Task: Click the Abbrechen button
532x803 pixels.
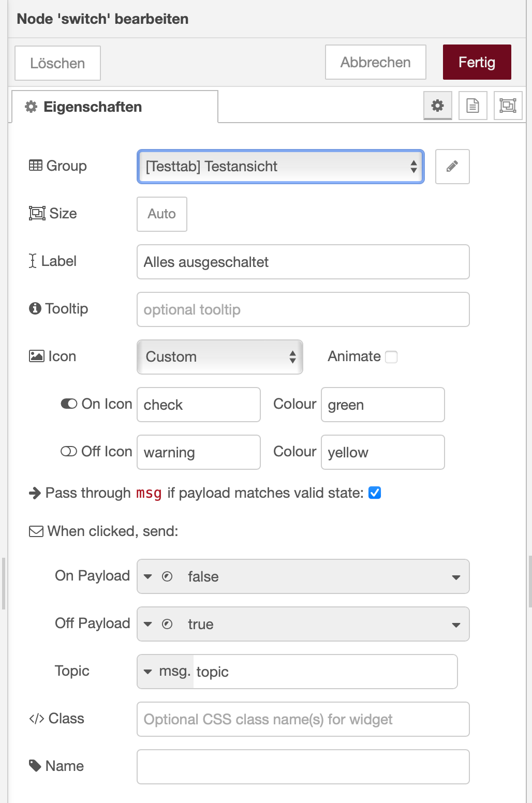Action: click(x=375, y=63)
